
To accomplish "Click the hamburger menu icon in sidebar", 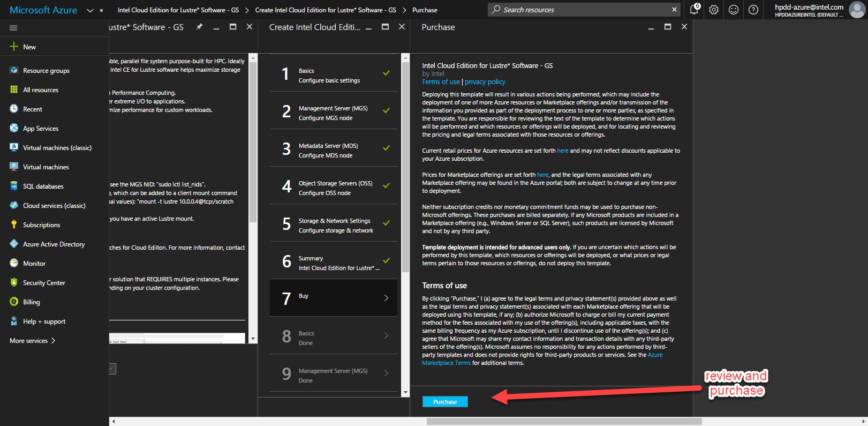I will pos(13,28).
